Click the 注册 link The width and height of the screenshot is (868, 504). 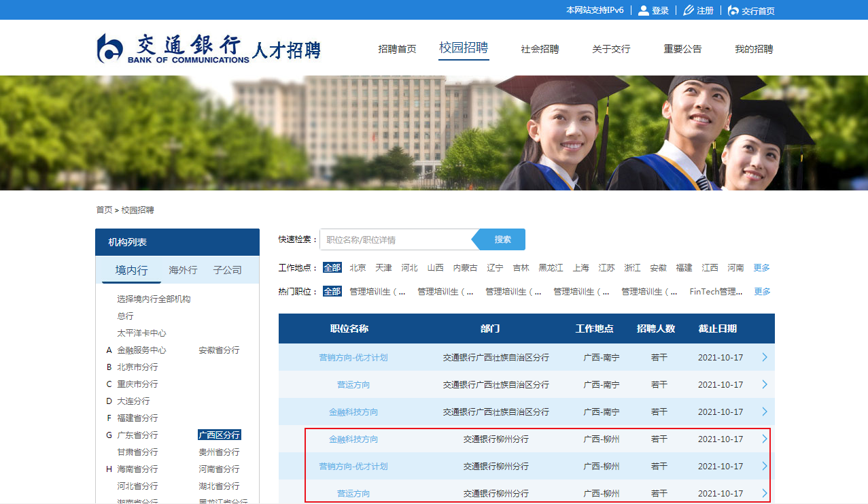[x=705, y=11]
